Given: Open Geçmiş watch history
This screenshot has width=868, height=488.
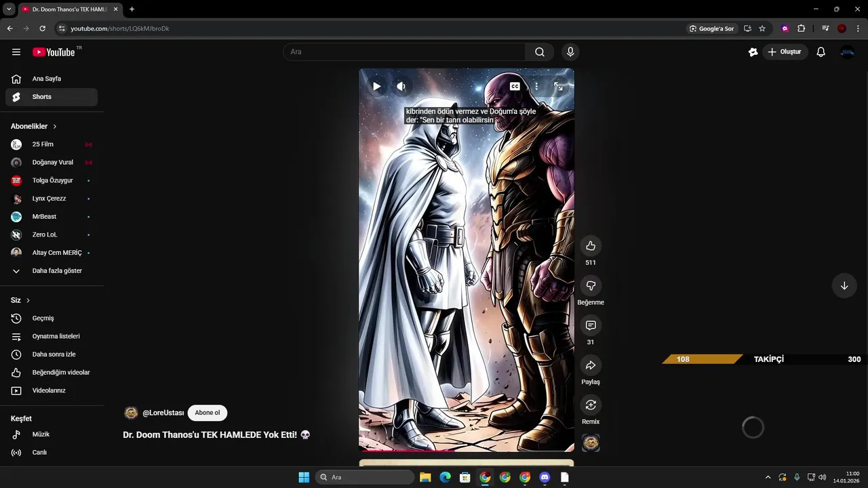Looking at the screenshot, I should 52,319.
